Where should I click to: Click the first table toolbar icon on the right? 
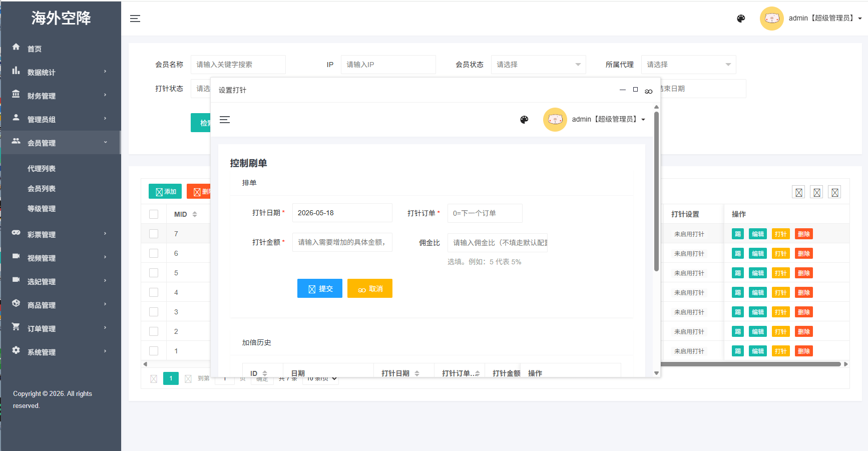click(799, 192)
